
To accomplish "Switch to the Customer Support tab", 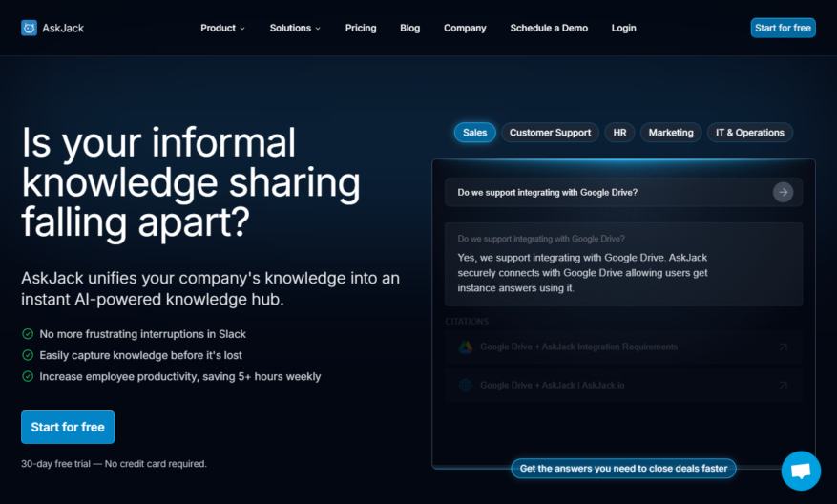I will (x=550, y=133).
